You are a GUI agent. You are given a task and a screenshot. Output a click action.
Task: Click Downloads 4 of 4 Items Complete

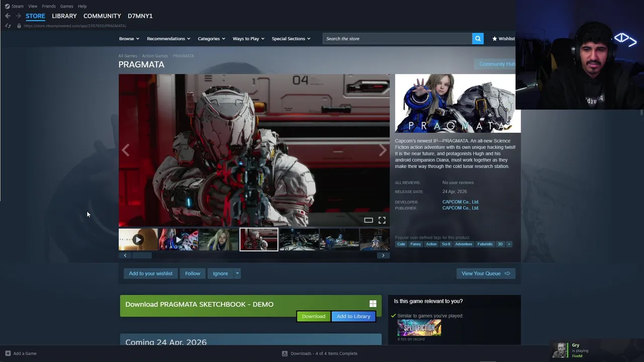point(324,353)
